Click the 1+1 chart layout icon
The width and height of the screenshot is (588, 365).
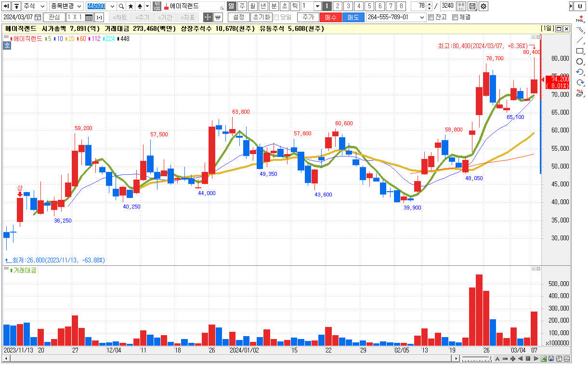pyautogui.click(x=99, y=17)
